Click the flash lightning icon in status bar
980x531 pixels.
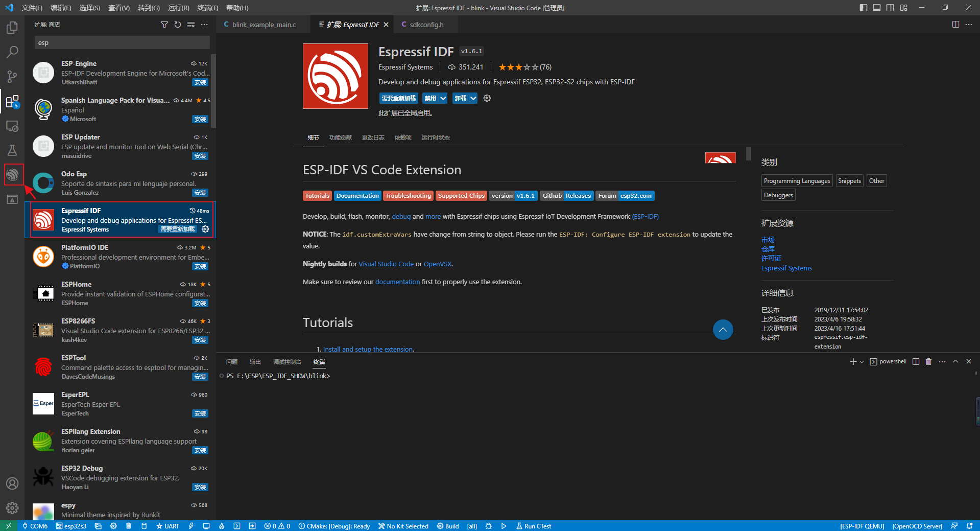pyautogui.click(x=191, y=526)
